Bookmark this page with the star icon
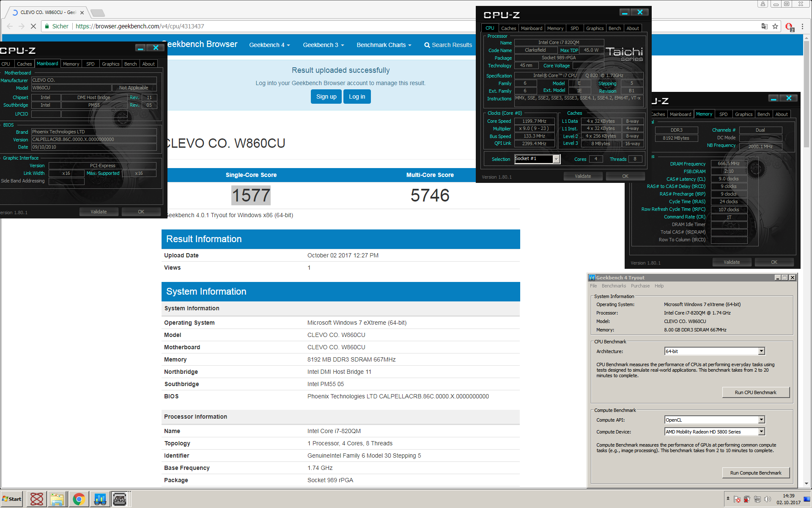 pos(775,26)
